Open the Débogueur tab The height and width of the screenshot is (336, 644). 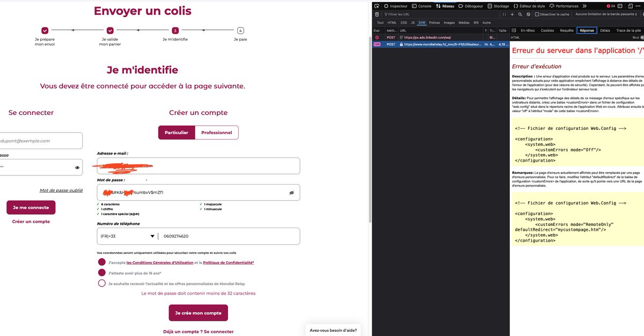471,6
